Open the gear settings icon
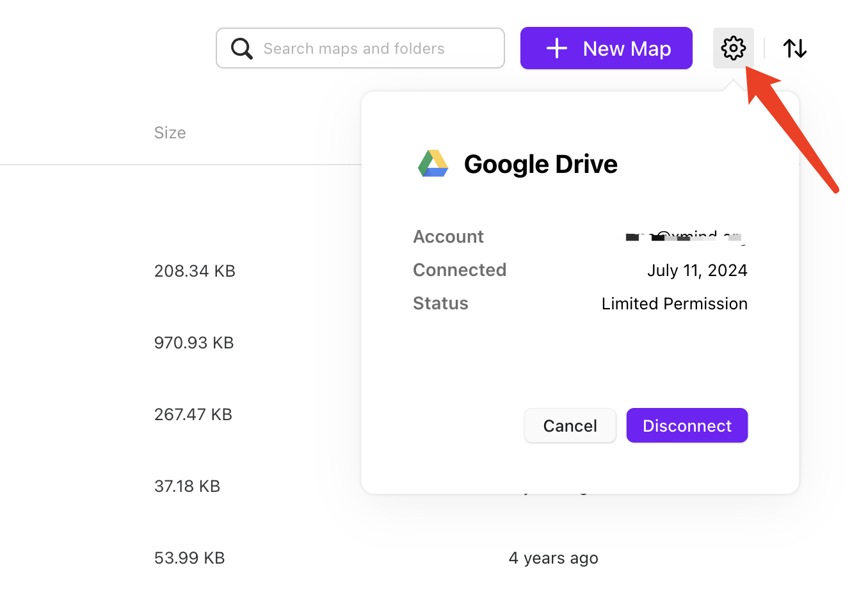The width and height of the screenshot is (868, 611). click(733, 48)
